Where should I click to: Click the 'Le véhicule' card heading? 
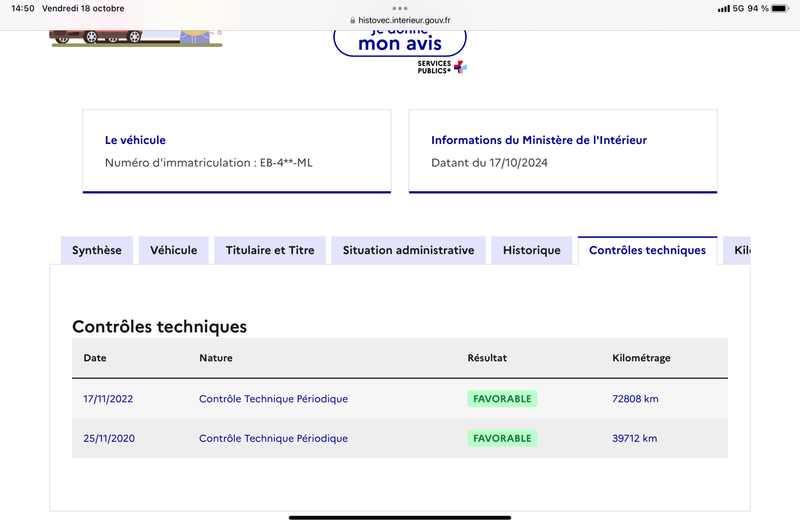[135, 140]
